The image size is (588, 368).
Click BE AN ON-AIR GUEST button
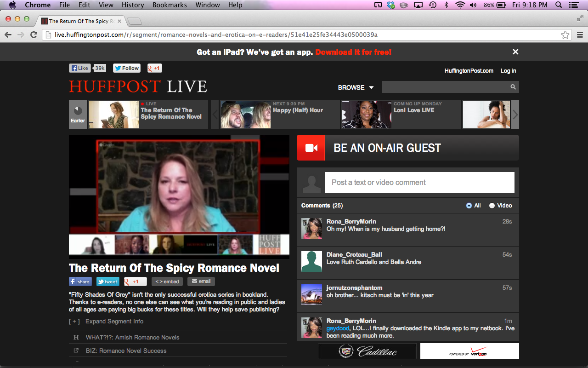(408, 148)
